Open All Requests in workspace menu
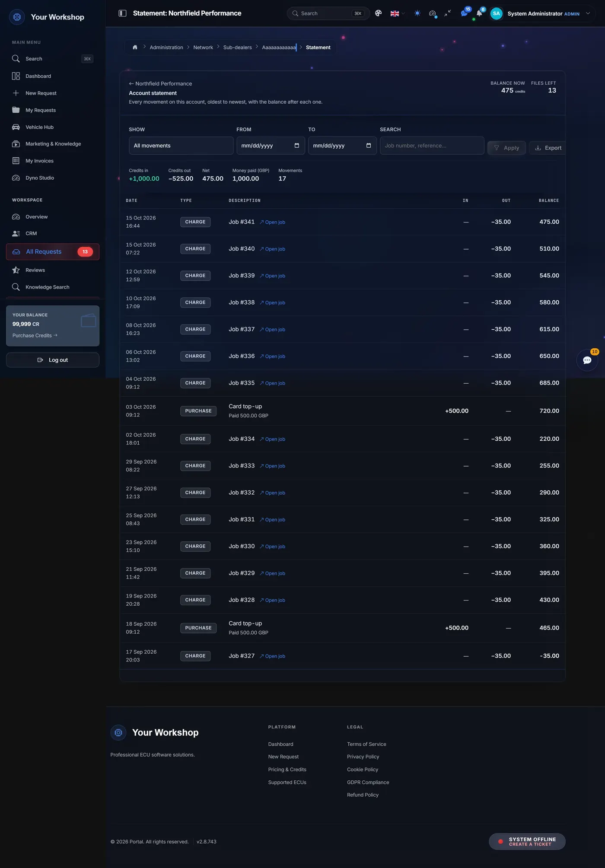Image resolution: width=605 pixels, height=868 pixels. [x=53, y=252]
